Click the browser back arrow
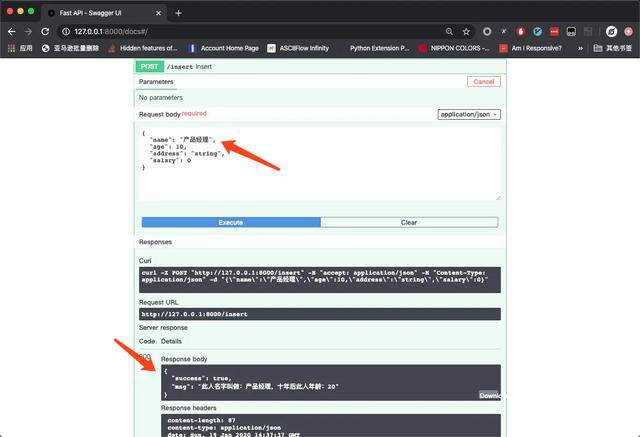Image resolution: width=640 pixels, height=437 pixels. (x=11, y=31)
